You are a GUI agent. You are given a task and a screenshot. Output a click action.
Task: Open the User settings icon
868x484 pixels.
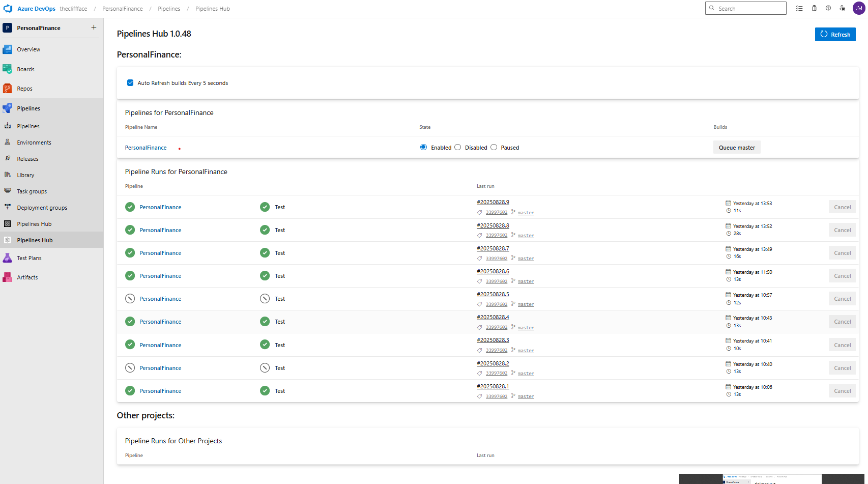(x=843, y=8)
